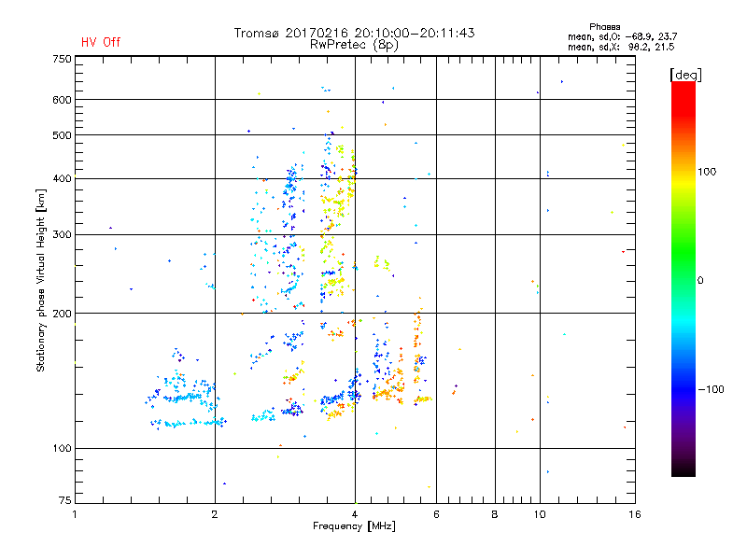The width and height of the screenshot is (747, 560).
Task: Click the phase colorbar gradient
Action: pyautogui.click(x=684, y=278)
